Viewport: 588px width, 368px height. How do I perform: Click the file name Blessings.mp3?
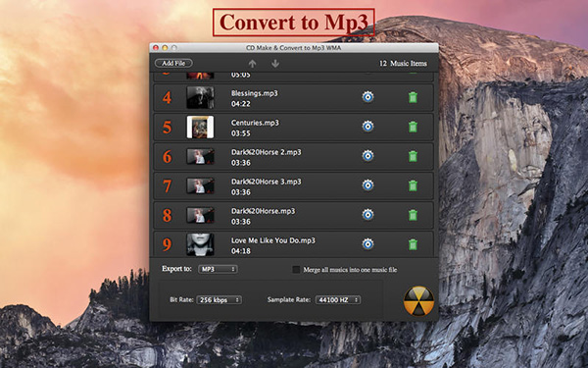click(x=255, y=93)
